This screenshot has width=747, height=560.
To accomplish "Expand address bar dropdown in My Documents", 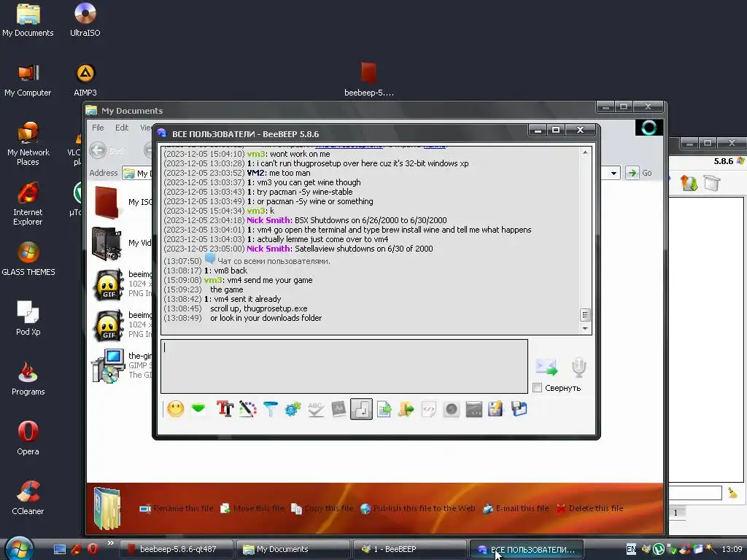I will 614,173.
